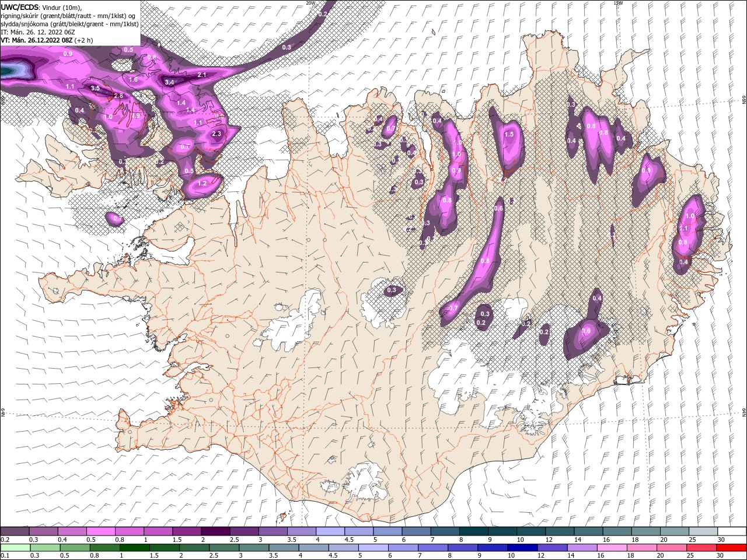
Task: Click the '1.5' precipitation value on the map
Action: tap(509, 134)
